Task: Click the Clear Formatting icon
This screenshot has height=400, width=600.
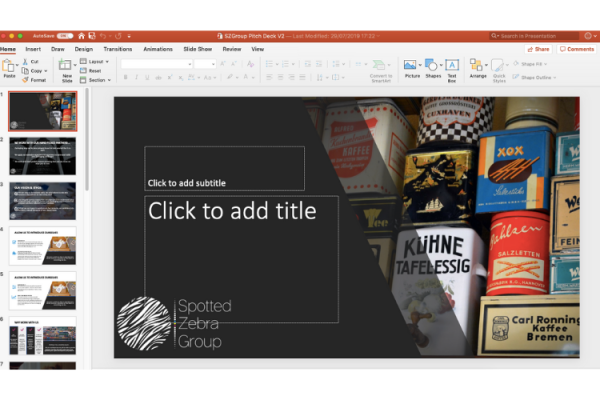Action: (251, 64)
